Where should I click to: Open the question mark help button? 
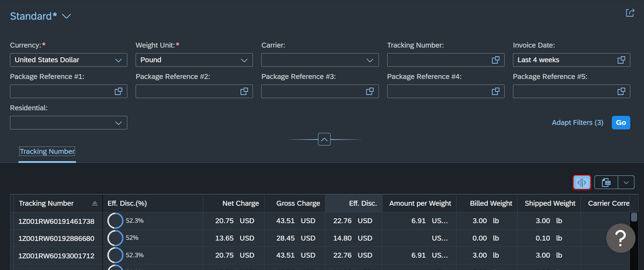click(620, 238)
